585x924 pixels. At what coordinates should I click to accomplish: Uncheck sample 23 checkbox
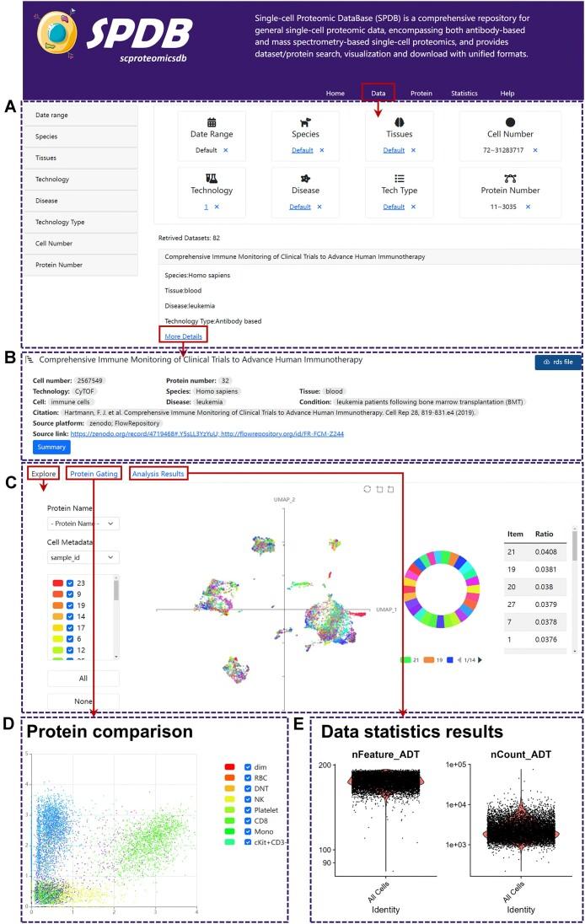[x=70, y=583]
